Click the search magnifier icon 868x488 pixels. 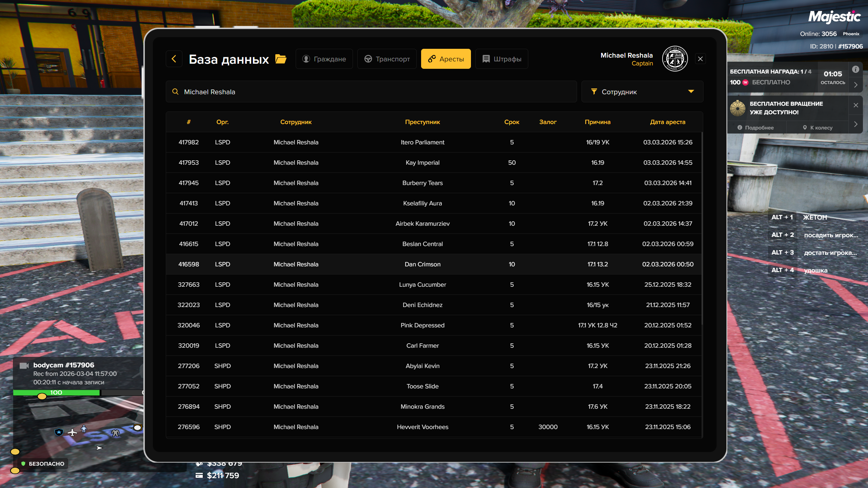pyautogui.click(x=175, y=91)
